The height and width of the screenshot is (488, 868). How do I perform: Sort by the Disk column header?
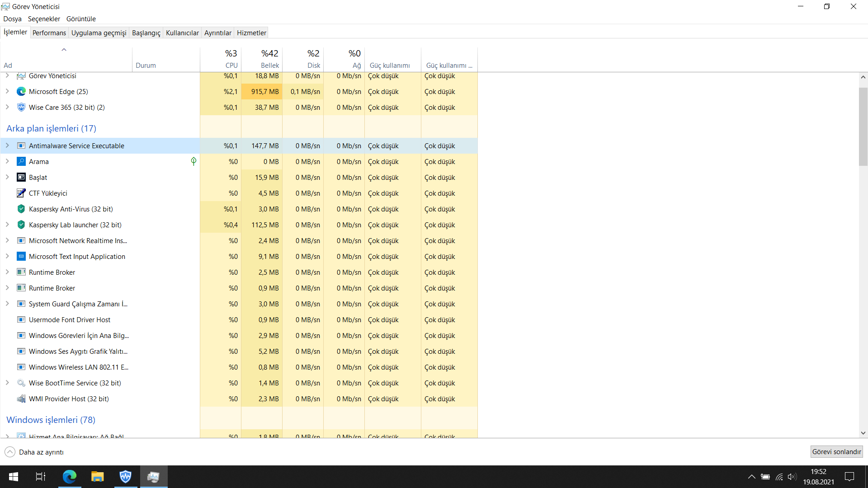click(303, 59)
